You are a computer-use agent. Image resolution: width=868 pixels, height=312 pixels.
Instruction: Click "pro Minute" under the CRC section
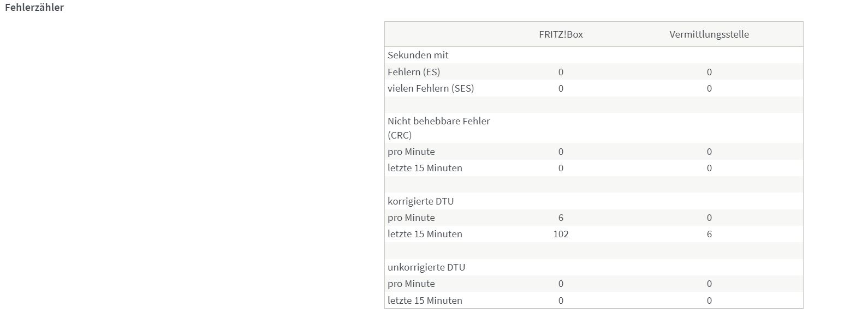(x=411, y=152)
